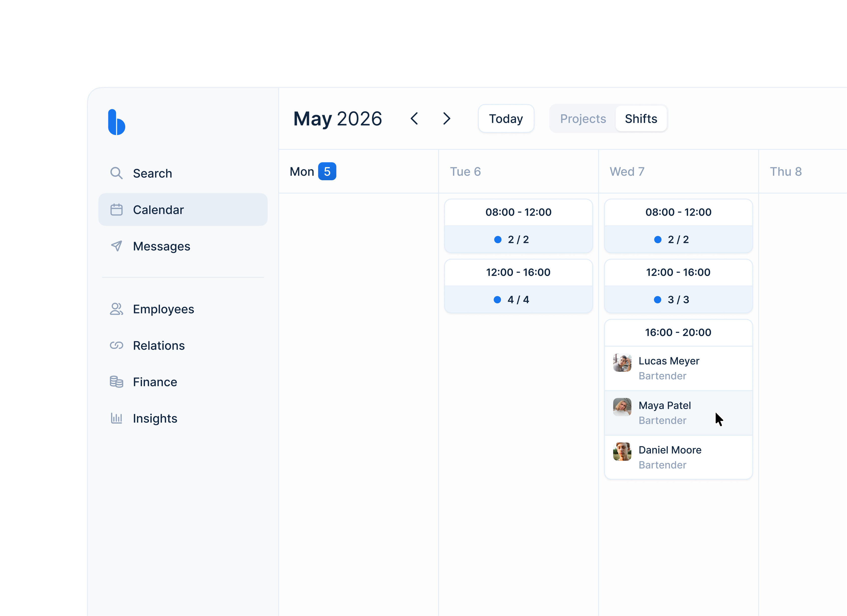Go to previous month with left chevron
Viewport: 847px width, 616px height.
tap(414, 119)
